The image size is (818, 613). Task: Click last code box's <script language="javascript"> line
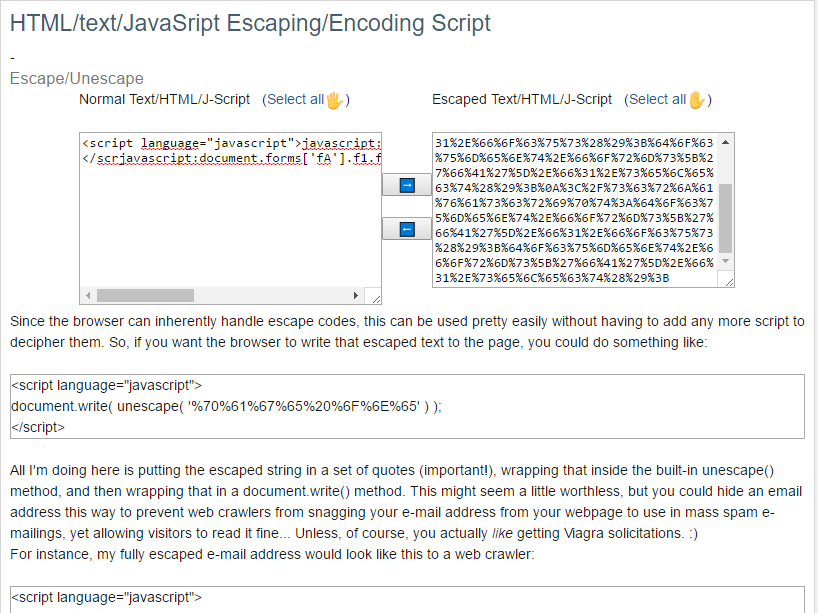[x=106, y=597]
